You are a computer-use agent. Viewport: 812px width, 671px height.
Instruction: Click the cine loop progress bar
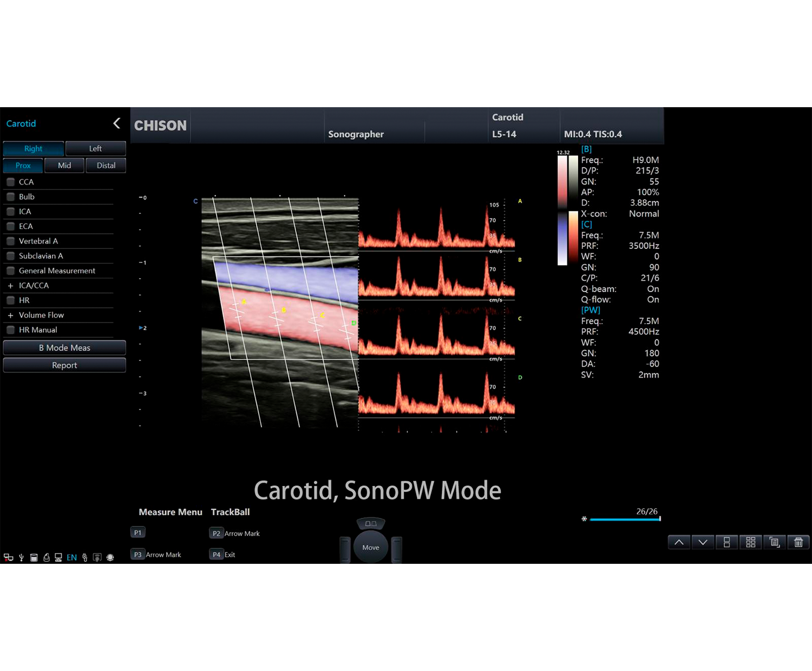625,519
